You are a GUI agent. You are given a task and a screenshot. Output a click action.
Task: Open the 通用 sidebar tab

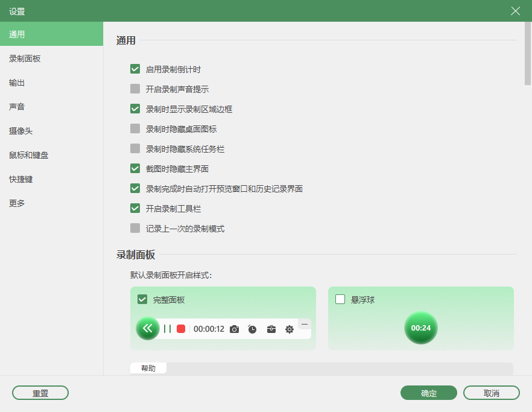52,34
